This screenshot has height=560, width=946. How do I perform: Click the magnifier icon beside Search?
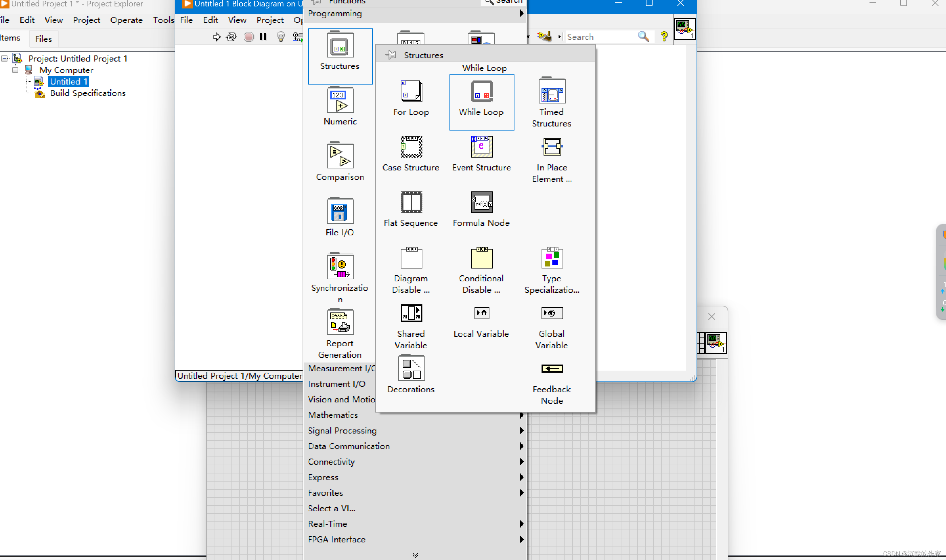[643, 37]
